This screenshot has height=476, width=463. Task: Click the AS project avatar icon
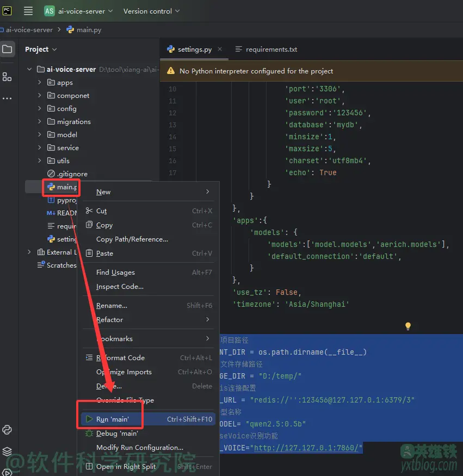coord(49,11)
